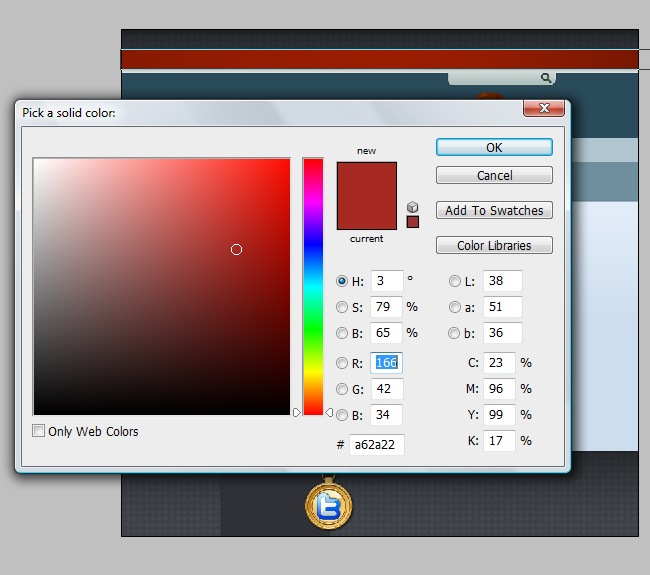Click the new color preview swatch
Viewport: 650px width, 575px height.
(x=366, y=179)
